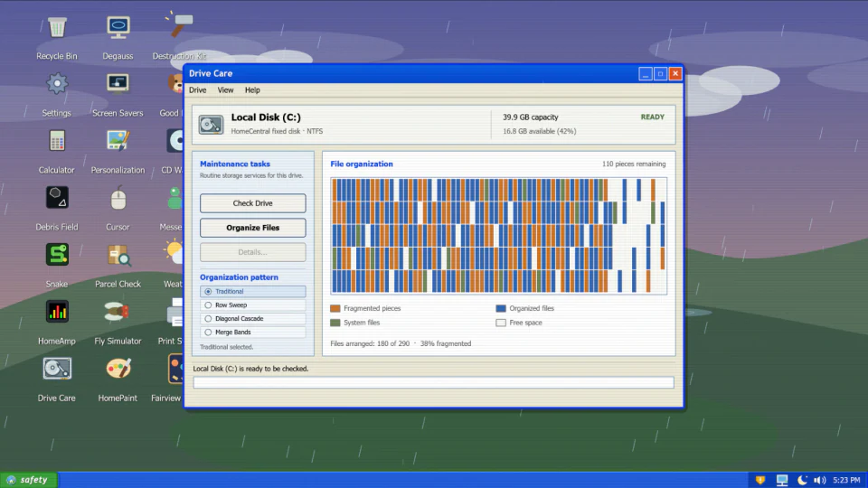This screenshot has height=488, width=868.
Task: Maximize the Drive Care window
Action: point(660,73)
